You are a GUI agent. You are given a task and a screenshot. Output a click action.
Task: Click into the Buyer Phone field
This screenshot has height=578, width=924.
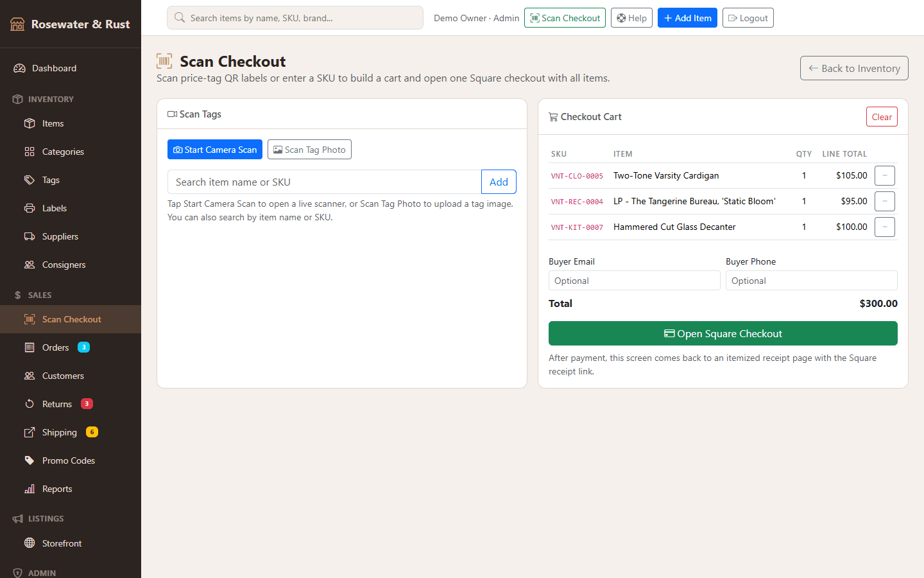click(812, 281)
